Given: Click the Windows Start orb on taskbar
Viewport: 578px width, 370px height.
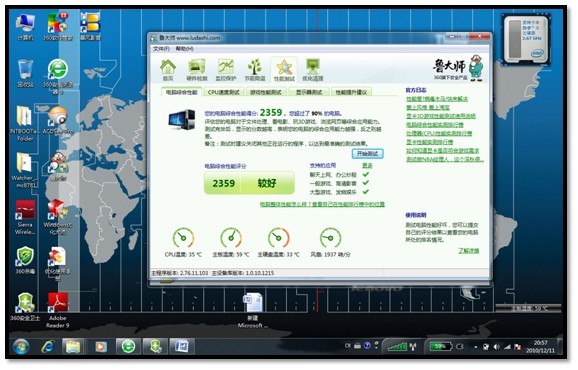Looking at the screenshot, I should tap(21, 346).
